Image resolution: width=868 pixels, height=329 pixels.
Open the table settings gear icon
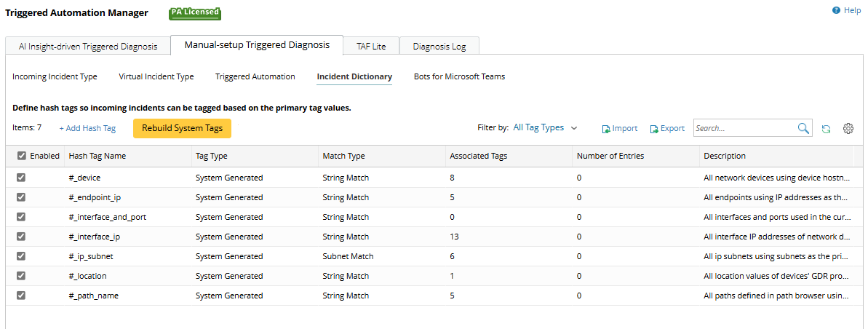[x=848, y=129]
